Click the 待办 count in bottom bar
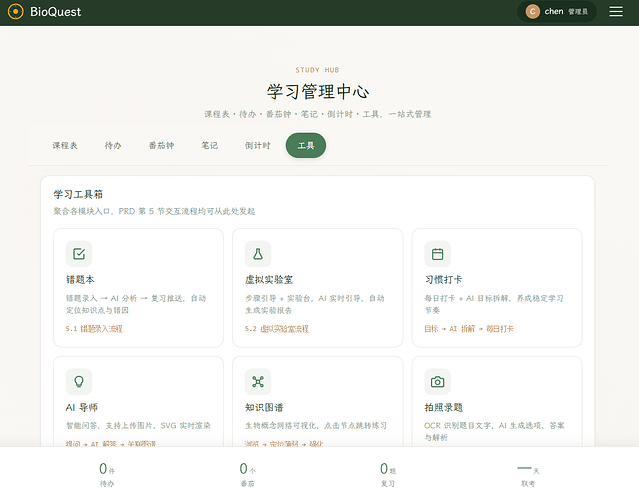The width and height of the screenshot is (639, 499). pyautogui.click(x=107, y=474)
